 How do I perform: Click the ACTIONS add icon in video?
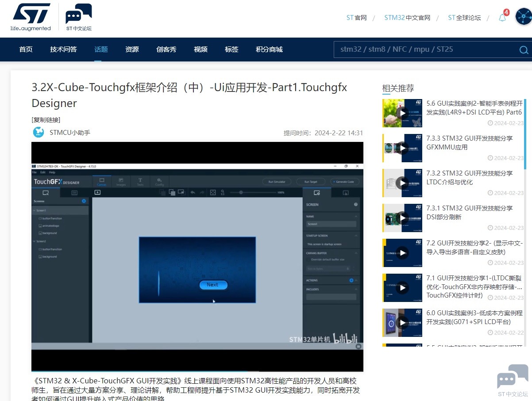351,280
